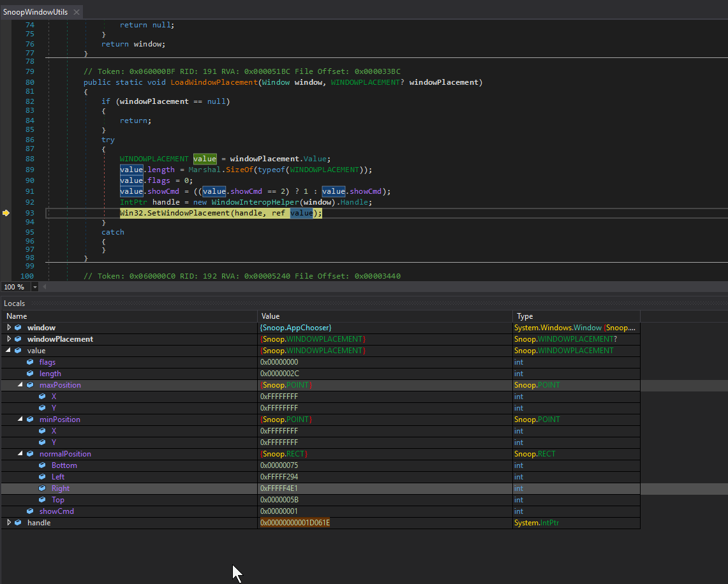The image size is (728, 584).
Task: Select the SnoopWindowUtils tab
Action: click(x=35, y=11)
